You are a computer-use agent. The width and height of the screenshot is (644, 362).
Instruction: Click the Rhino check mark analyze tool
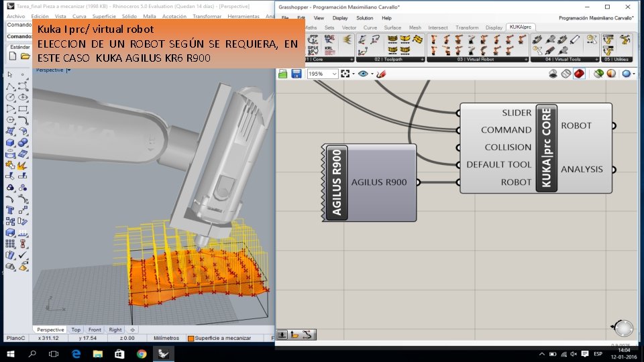click(x=23, y=255)
